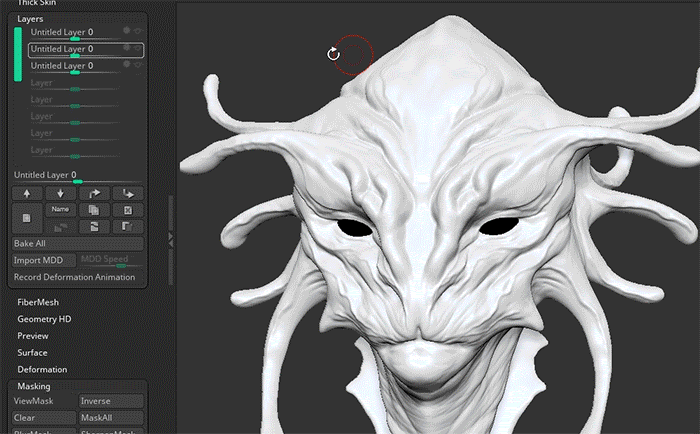Click the Duplicate layer icon
Screen dimensions: 700x434
tap(94, 210)
